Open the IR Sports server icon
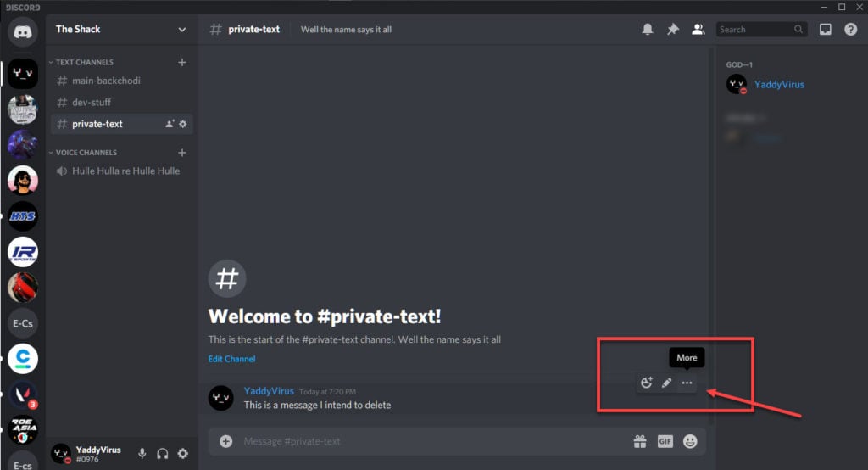868x470 pixels. tap(23, 252)
